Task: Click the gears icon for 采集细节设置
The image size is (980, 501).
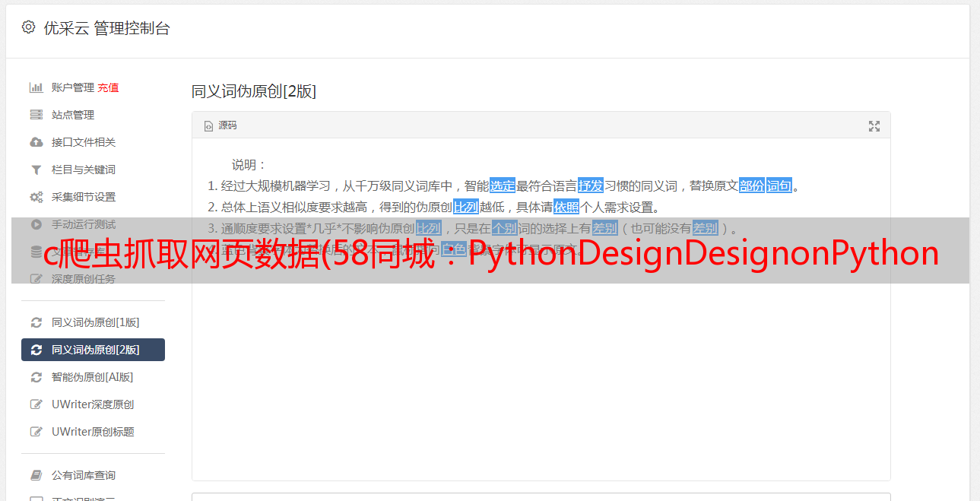Action: (x=36, y=197)
